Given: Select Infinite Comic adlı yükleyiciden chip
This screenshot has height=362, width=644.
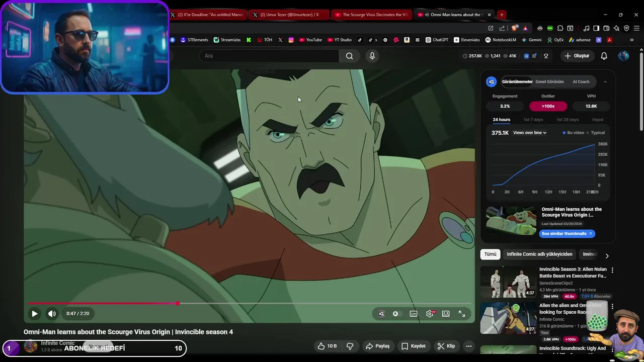Looking at the screenshot, I should (539, 254).
